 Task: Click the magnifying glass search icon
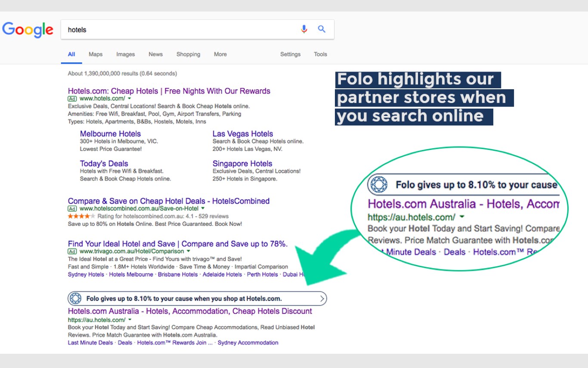[x=322, y=29]
